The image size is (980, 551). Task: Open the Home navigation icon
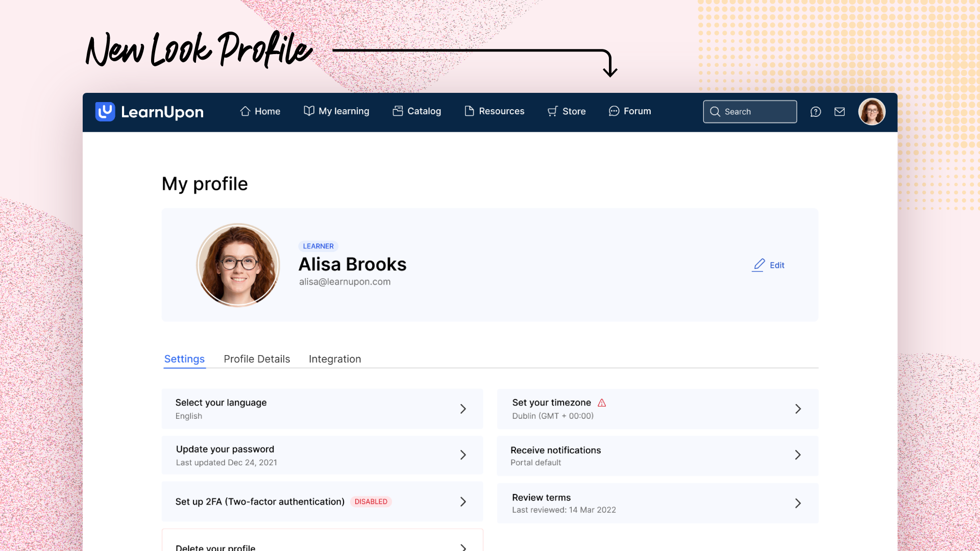coord(246,111)
